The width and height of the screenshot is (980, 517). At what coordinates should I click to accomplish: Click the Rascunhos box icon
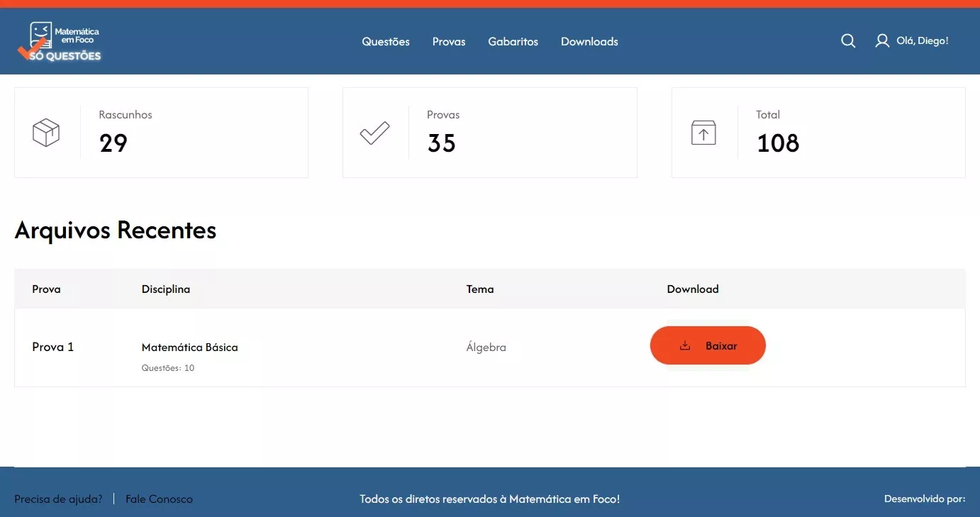click(x=46, y=133)
